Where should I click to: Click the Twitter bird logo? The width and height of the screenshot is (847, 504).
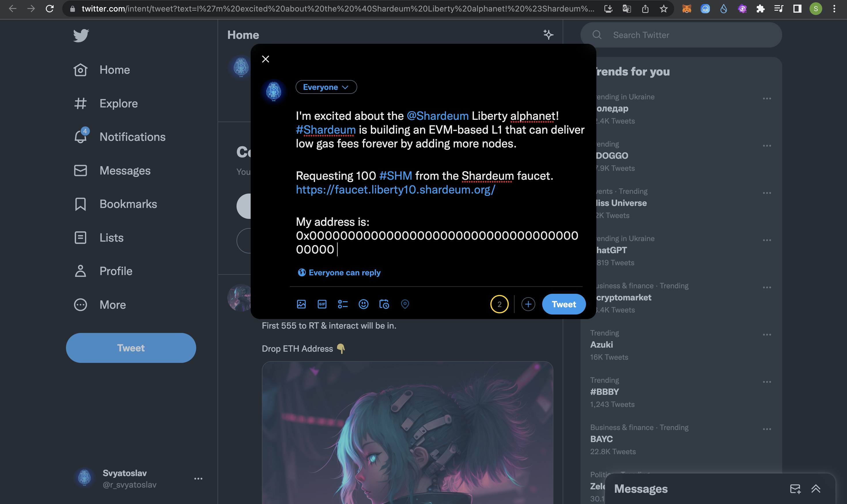(x=81, y=35)
